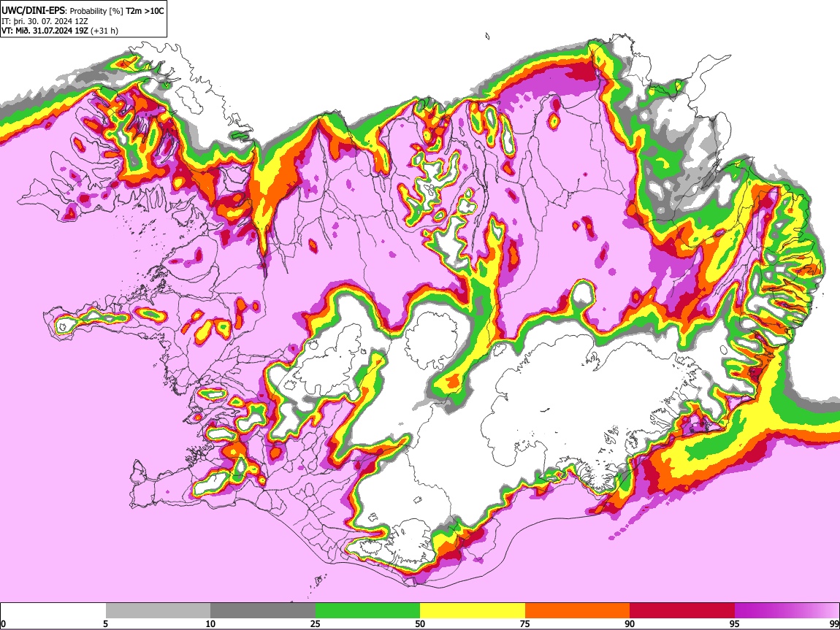Click the legend tick label '99'
This screenshot has height=630, width=840.
point(834,623)
